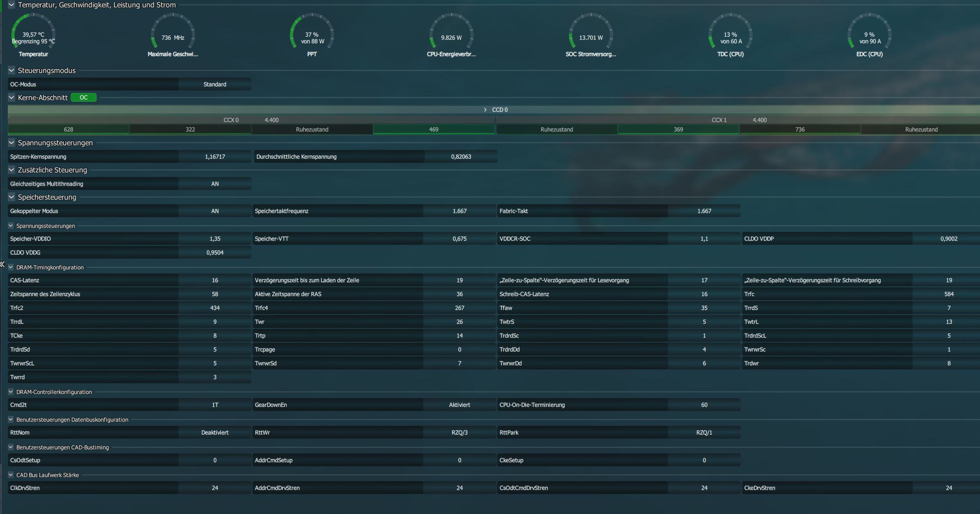Image resolution: width=980 pixels, height=514 pixels.
Task: Click the Temperatur gauge showing 39,57 °C
Action: point(33,35)
